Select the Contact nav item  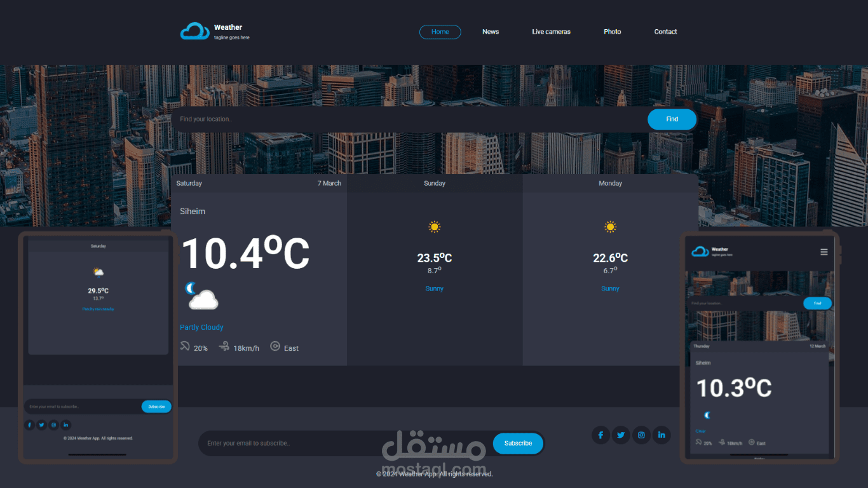tap(665, 31)
